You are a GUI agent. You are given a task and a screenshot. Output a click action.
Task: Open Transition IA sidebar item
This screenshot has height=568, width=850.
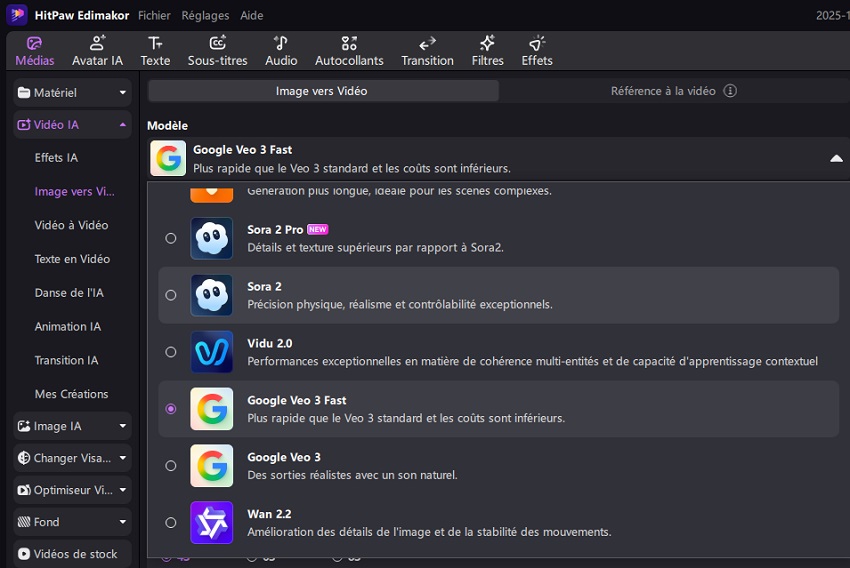(x=66, y=360)
